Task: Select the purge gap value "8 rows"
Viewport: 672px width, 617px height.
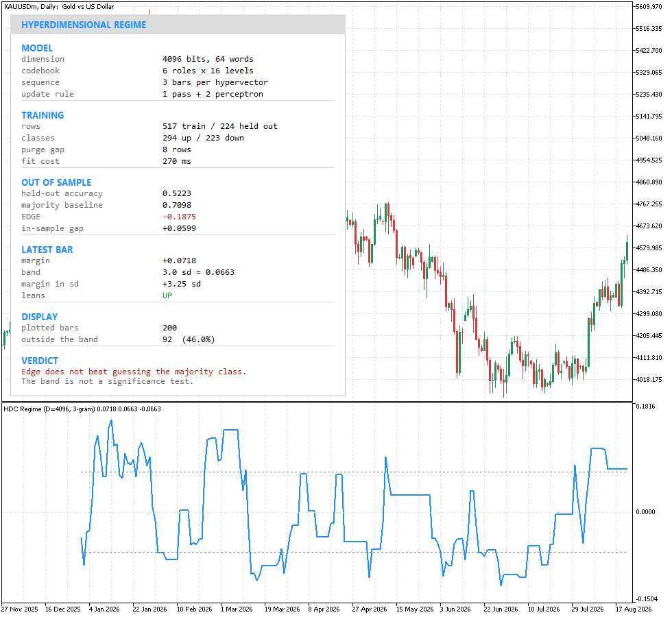Action: tap(177, 149)
